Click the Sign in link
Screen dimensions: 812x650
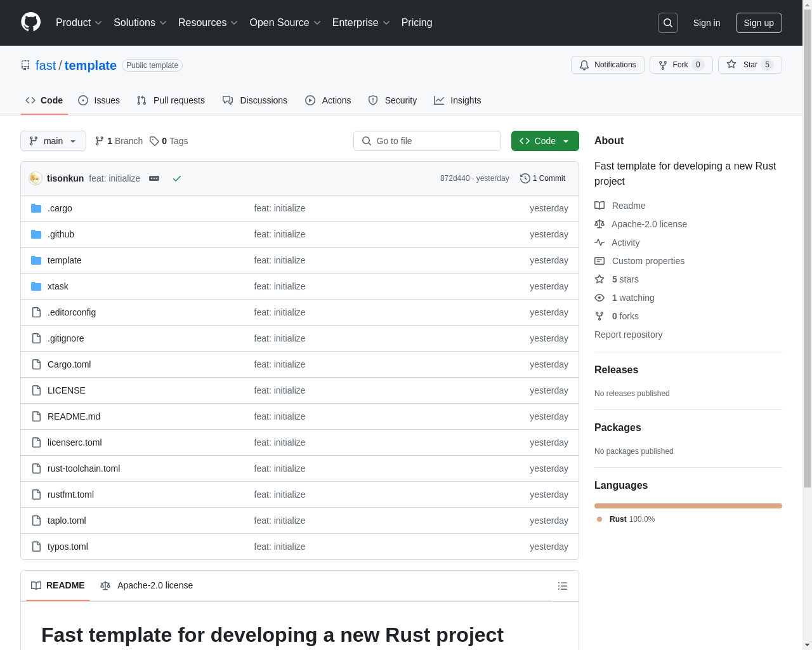(x=707, y=23)
